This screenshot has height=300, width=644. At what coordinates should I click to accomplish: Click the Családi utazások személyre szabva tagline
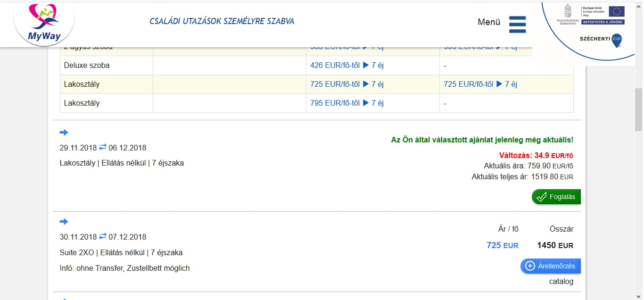point(222,22)
